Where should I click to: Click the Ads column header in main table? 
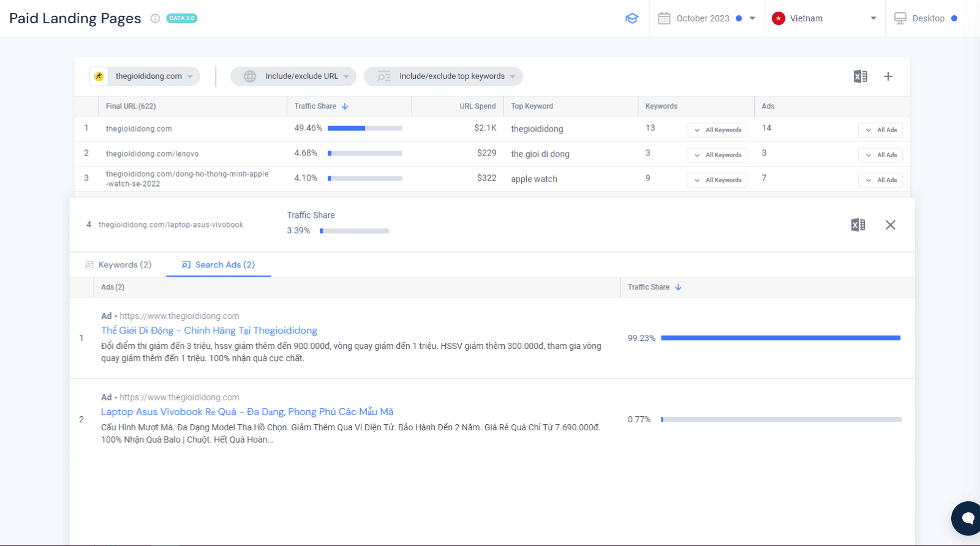[x=768, y=106]
